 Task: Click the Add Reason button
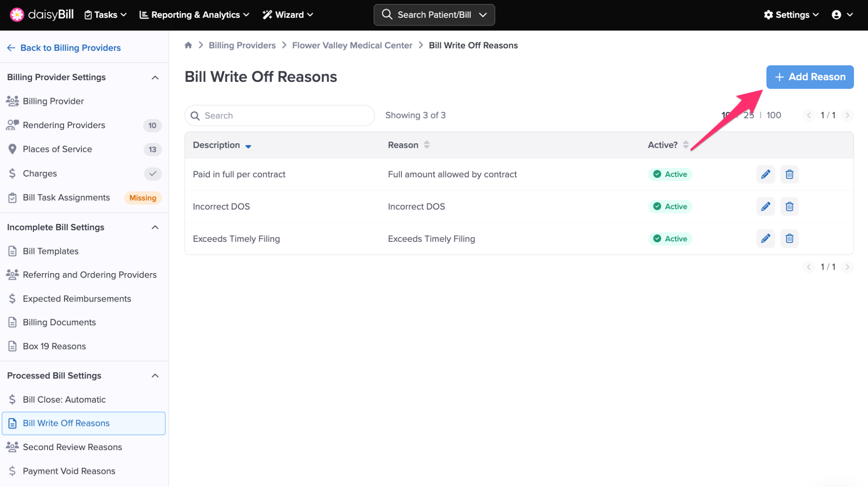click(810, 77)
